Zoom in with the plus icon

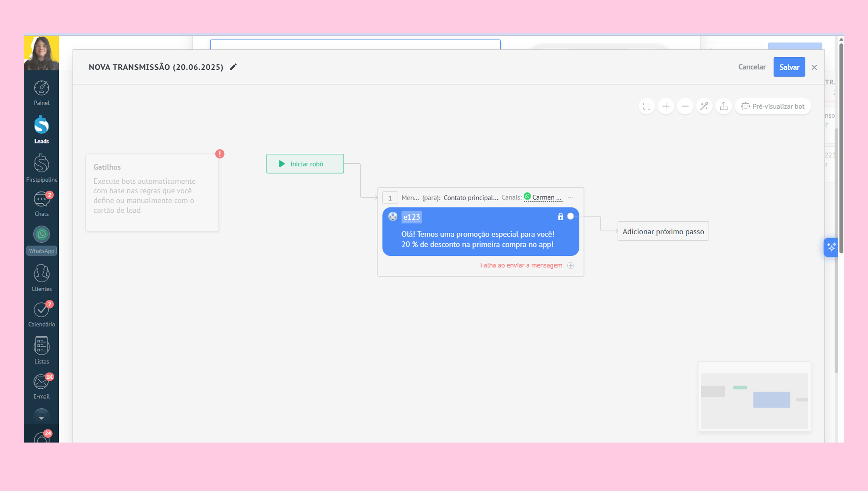click(x=666, y=106)
